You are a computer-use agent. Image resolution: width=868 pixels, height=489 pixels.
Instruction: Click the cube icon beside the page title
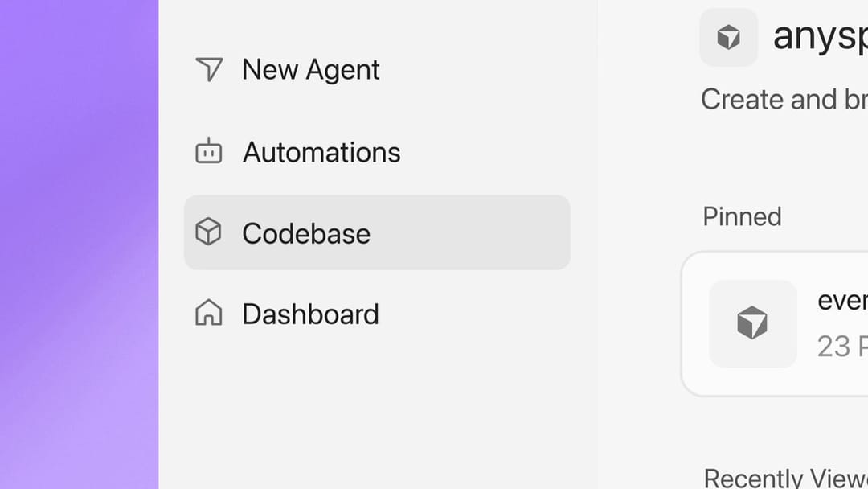pyautogui.click(x=728, y=37)
